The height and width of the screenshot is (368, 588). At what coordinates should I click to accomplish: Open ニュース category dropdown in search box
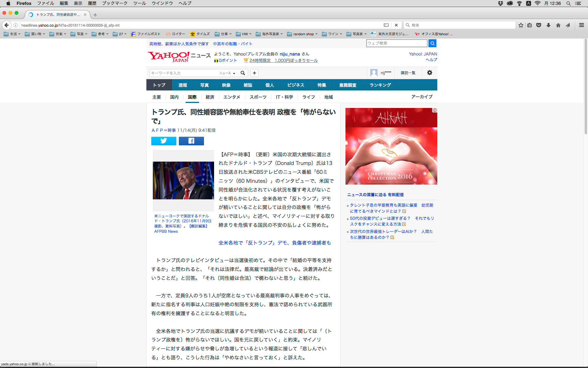(x=227, y=73)
